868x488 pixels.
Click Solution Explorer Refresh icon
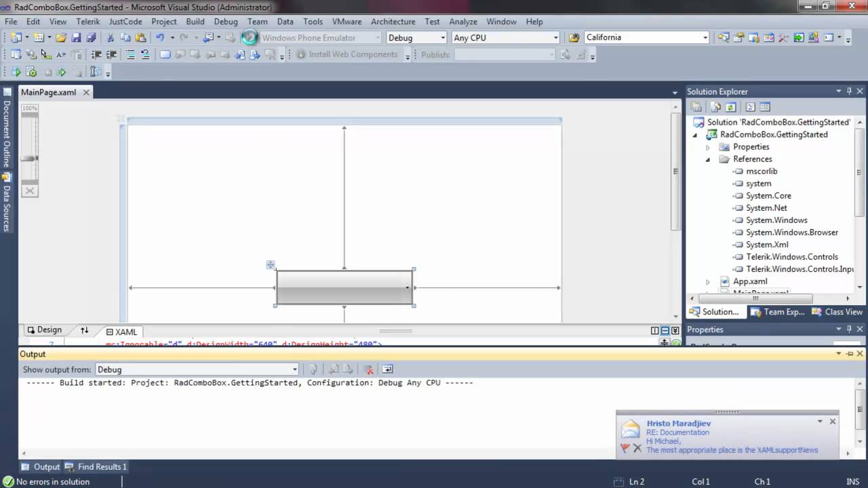[730, 107]
